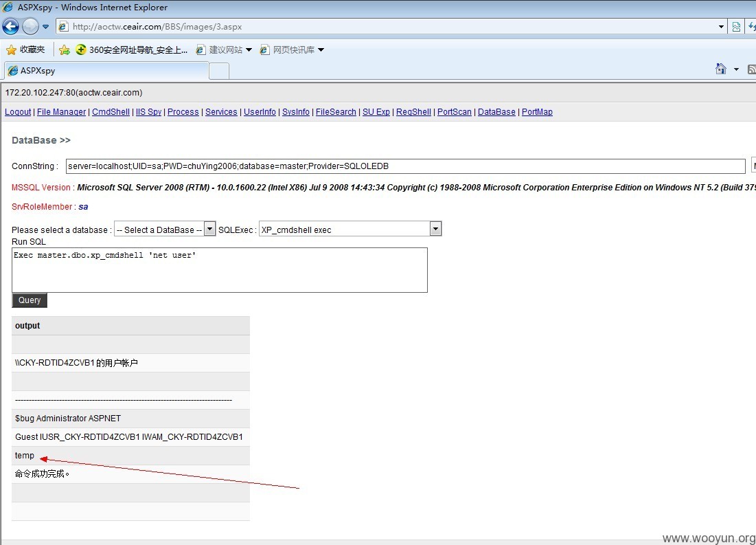
Task: Click the '$bug Administrator ASPNET' output row
Action: tap(130, 419)
